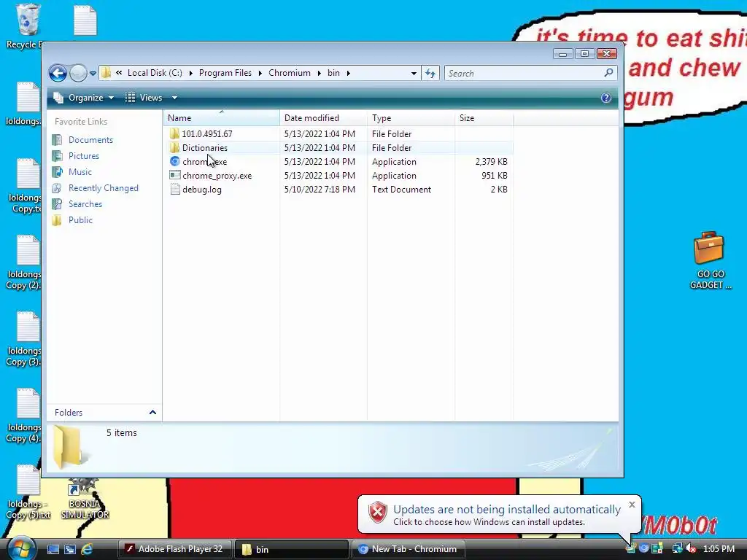Image resolution: width=747 pixels, height=560 pixels.
Task: Click Switch between windows quick launch icon
Action: click(x=69, y=549)
